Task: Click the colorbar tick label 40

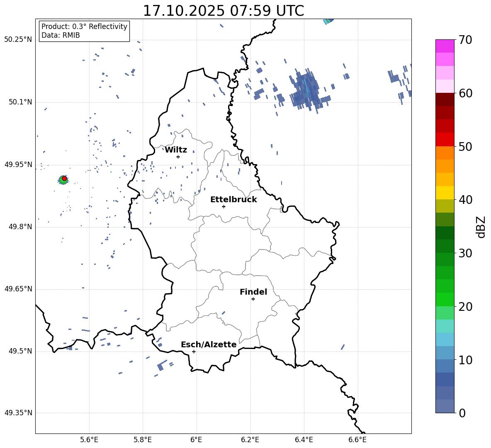Action: pos(465,200)
